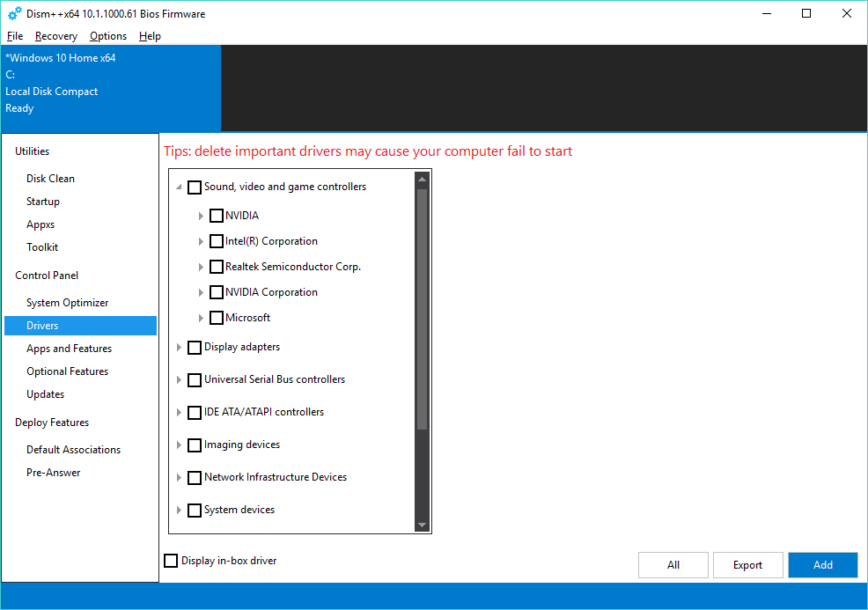
Task: Expand the Intel(R) Corporation node
Action: tap(201, 241)
